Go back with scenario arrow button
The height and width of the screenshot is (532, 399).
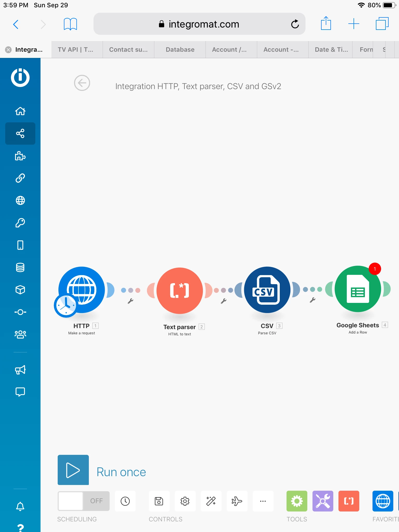[x=82, y=83]
